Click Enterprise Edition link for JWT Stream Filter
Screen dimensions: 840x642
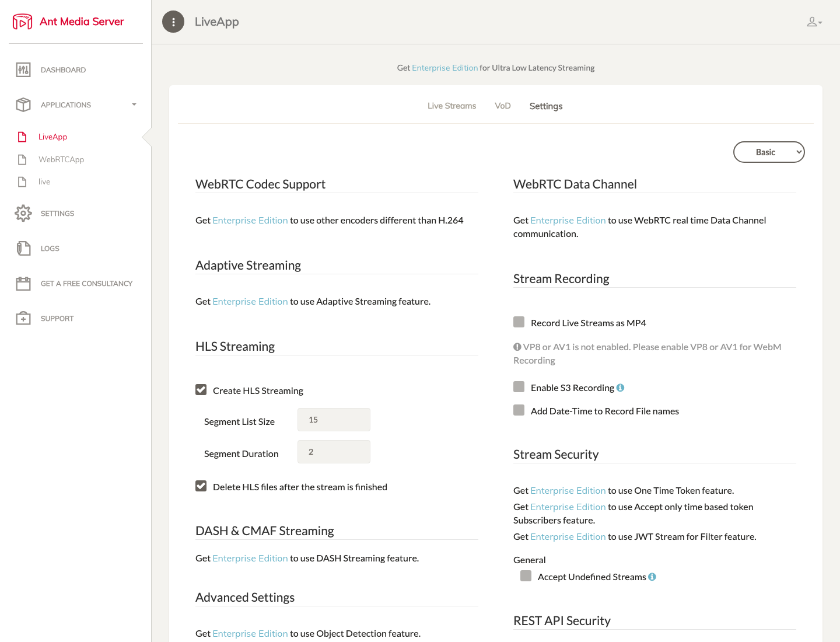point(568,536)
